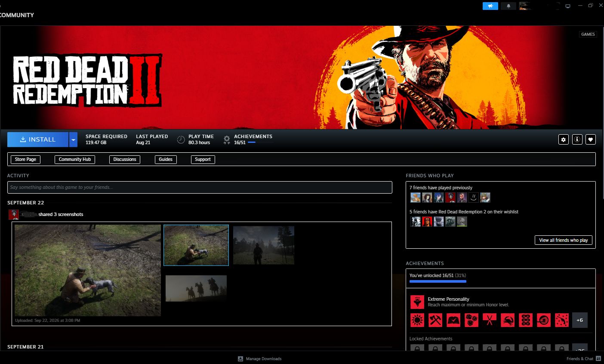Viewport: 604px width, 364px height.
Task: Click the header Achievements 16/51 progress bar
Action: pyautogui.click(x=260, y=142)
